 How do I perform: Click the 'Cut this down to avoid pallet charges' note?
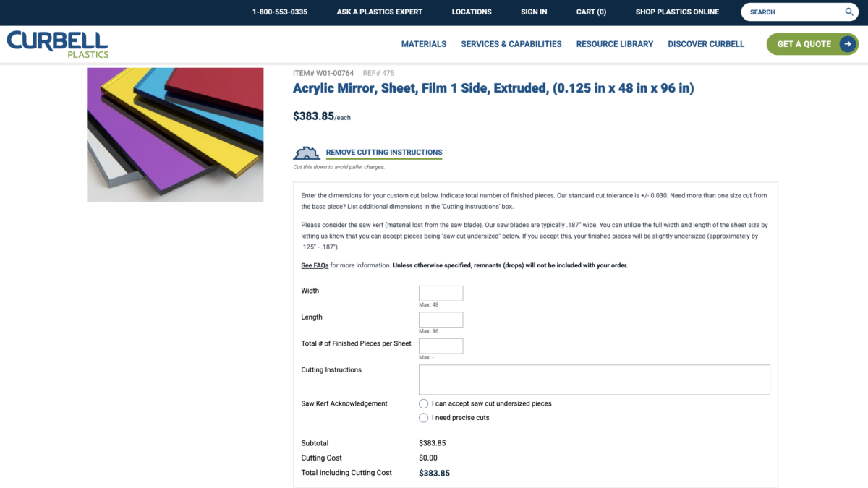pyautogui.click(x=339, y=167)
